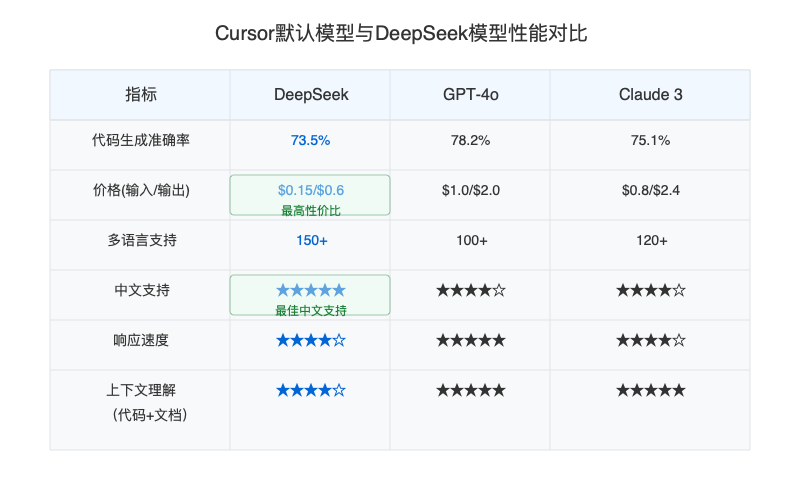Click the '多语言支持' row label

[x=141, y=240]
